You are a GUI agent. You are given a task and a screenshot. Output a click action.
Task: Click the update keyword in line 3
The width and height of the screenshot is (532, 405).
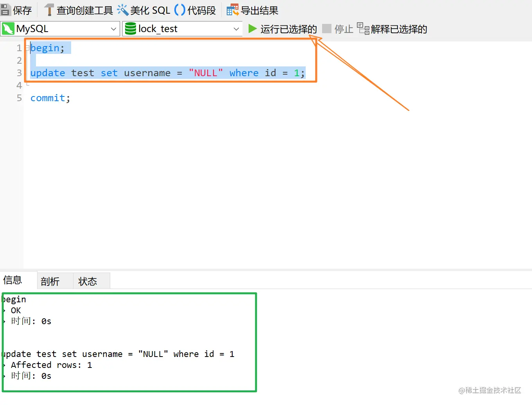[48, 73]
